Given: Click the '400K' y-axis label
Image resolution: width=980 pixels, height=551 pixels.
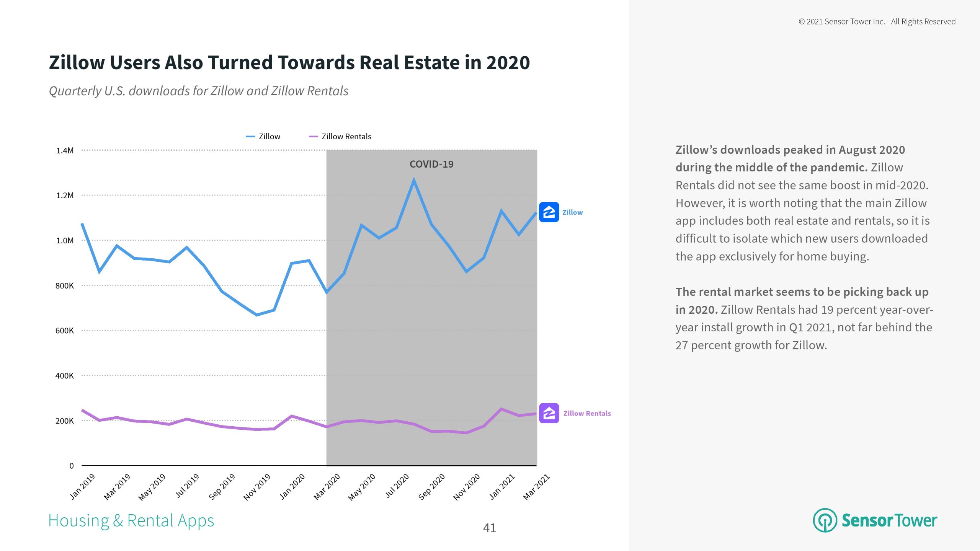Looking at the screenshot, I should point(64,376).
